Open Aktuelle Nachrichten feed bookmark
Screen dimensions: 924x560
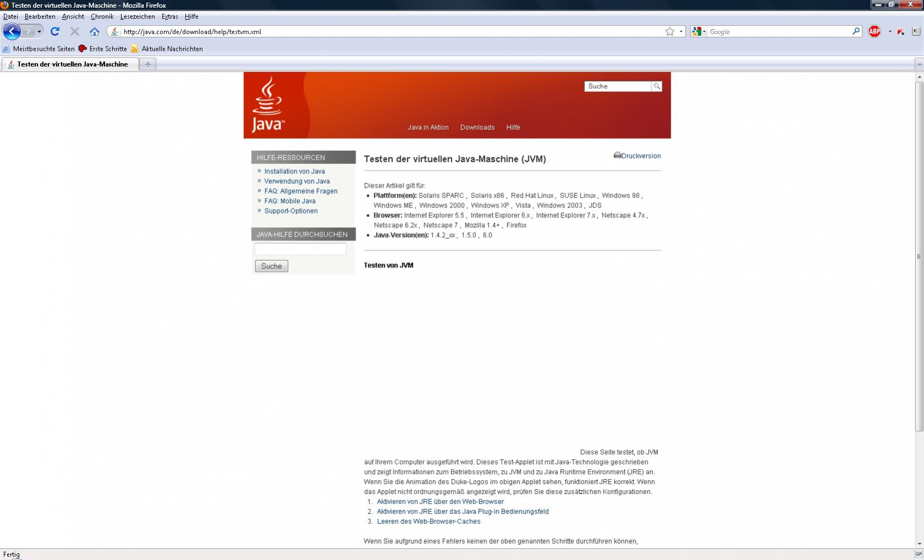[x=167, y=48]
